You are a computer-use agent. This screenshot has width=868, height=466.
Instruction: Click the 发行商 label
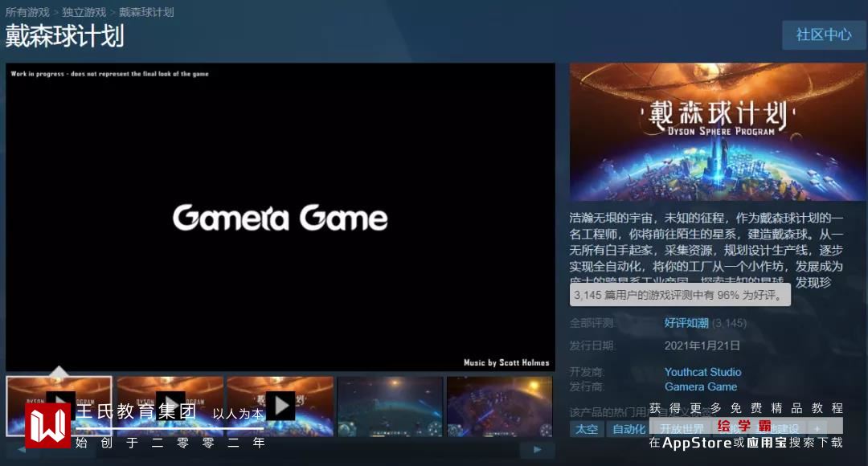(586, 386)
